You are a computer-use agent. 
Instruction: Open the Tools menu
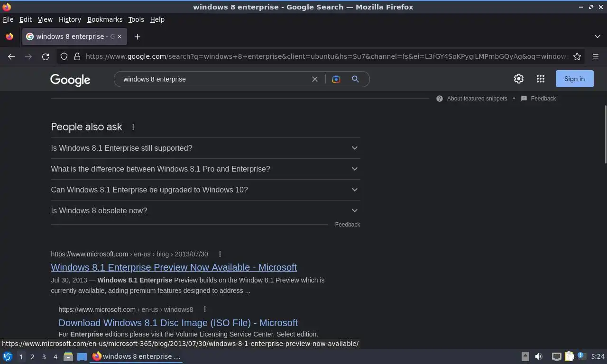pyautogui.click(x=136, y=19)
